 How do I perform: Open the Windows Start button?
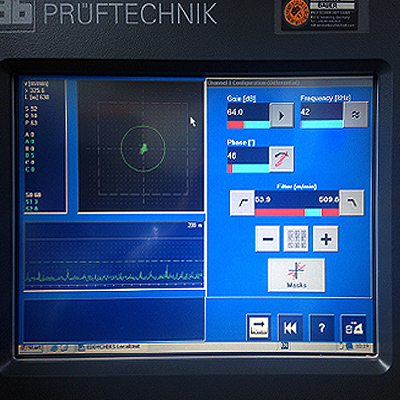31,348
